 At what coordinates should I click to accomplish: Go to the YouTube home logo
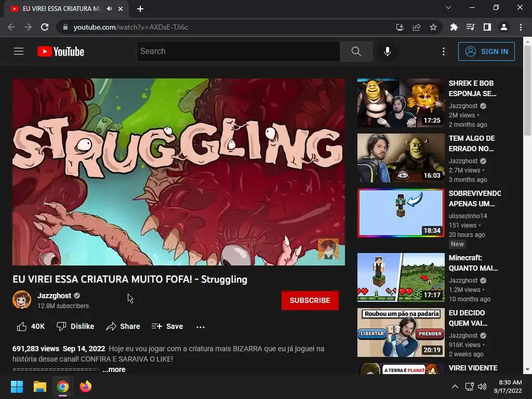click(61, 51)
